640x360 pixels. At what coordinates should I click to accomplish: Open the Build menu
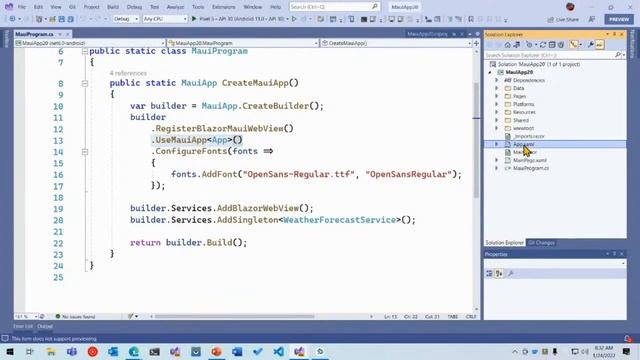(x=113, y=7)
